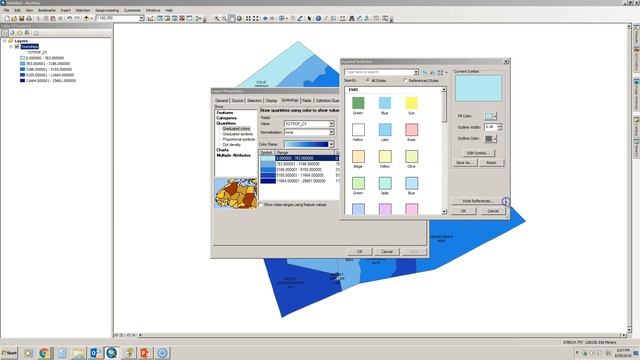Choose the Sun yellow symbol swatch
Viewport: 640px width, 360px height.
(x=411, y=103)
